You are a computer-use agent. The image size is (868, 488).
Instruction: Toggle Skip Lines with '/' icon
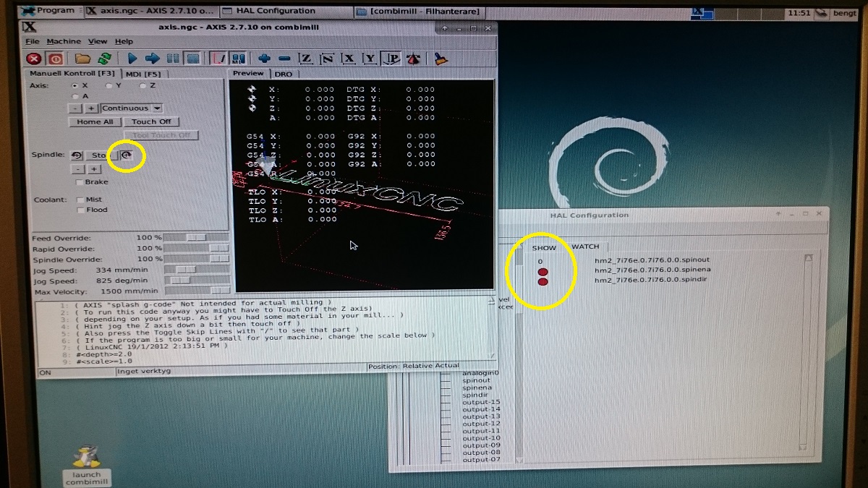tap(218, 59)
